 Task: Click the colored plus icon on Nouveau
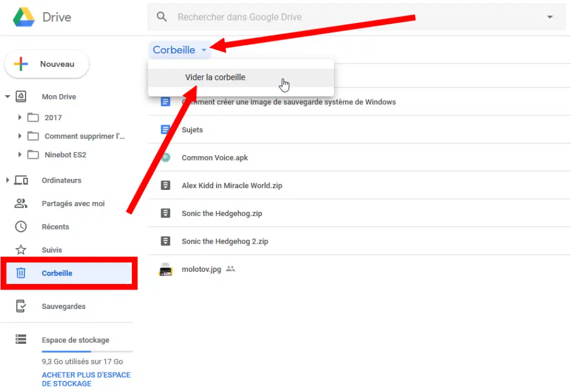coord(20,64)
